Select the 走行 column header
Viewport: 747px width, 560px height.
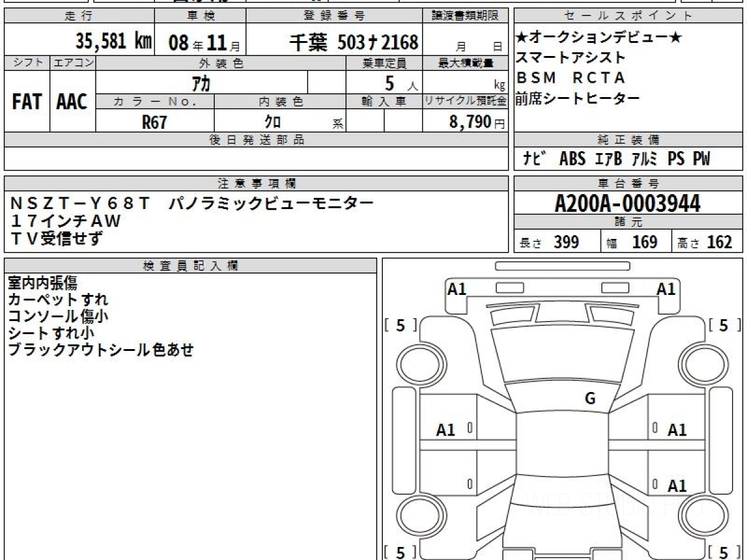[x=79, y=16]
